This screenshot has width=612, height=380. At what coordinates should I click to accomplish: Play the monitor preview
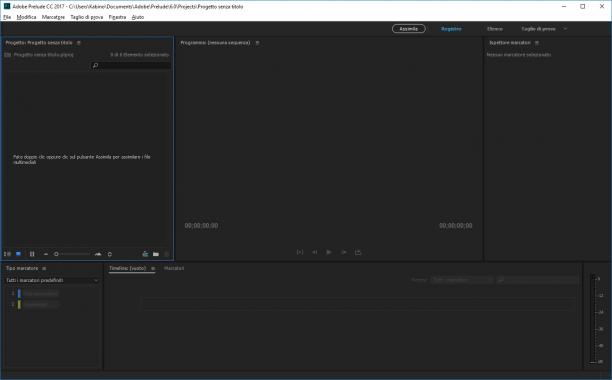(x=329, y=252)
